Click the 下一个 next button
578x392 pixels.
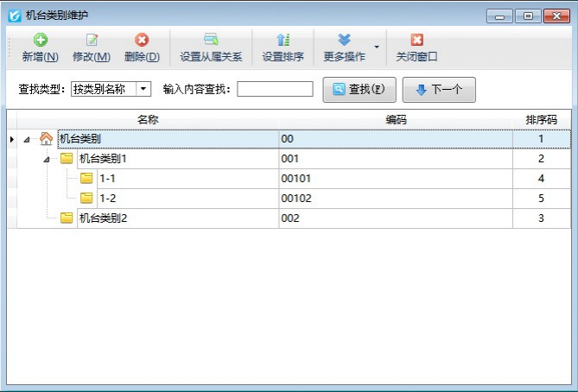click(x=439, y=89)
